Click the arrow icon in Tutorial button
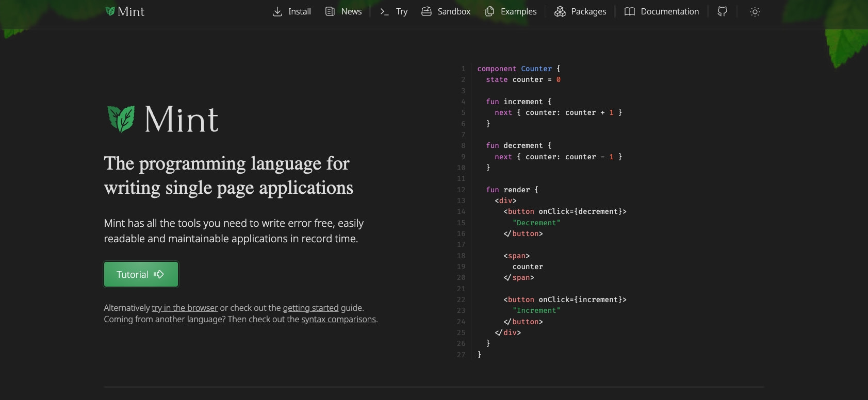This screenshot has height=400, width=868. 159,274
